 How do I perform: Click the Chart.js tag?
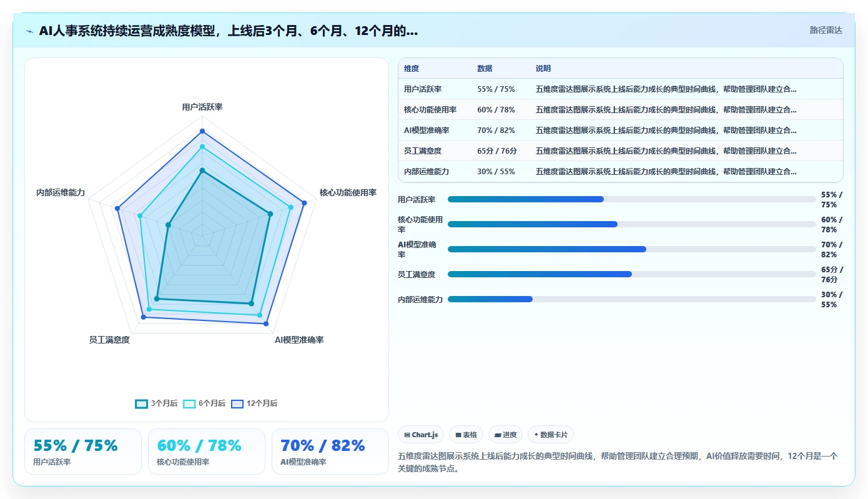421,435
